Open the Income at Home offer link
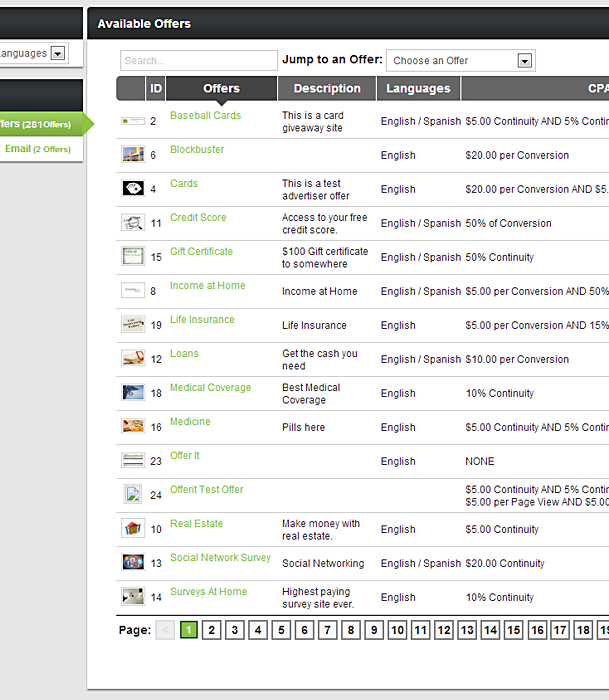 pyautogui.click(x=207, y=286)
